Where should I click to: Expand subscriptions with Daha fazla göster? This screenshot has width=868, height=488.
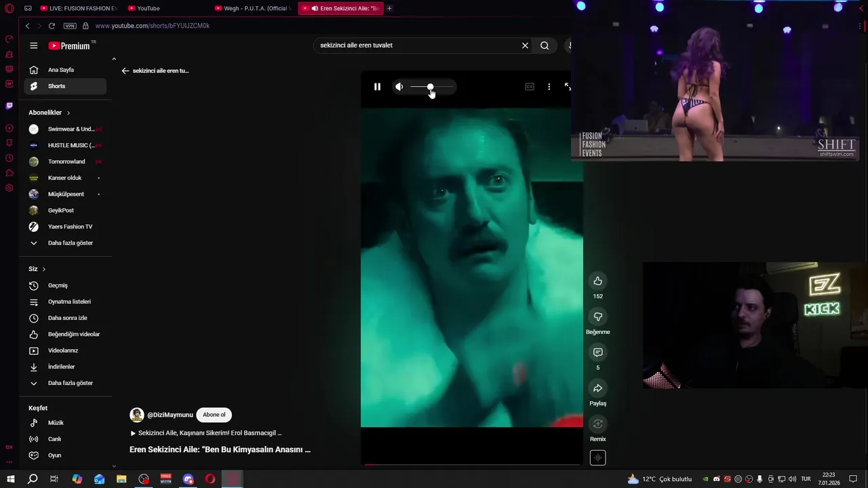pos(65,243)
